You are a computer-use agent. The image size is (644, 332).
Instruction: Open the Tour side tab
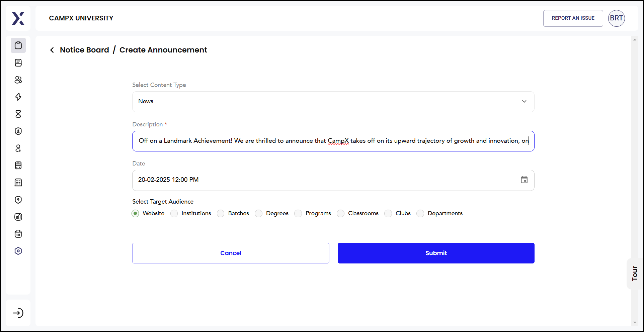(635, 273)
